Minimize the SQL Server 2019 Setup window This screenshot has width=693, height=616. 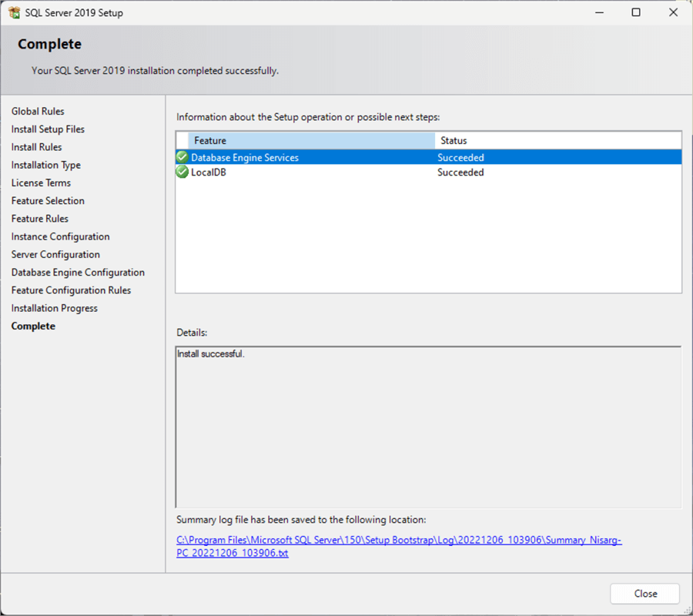point(599,12)
